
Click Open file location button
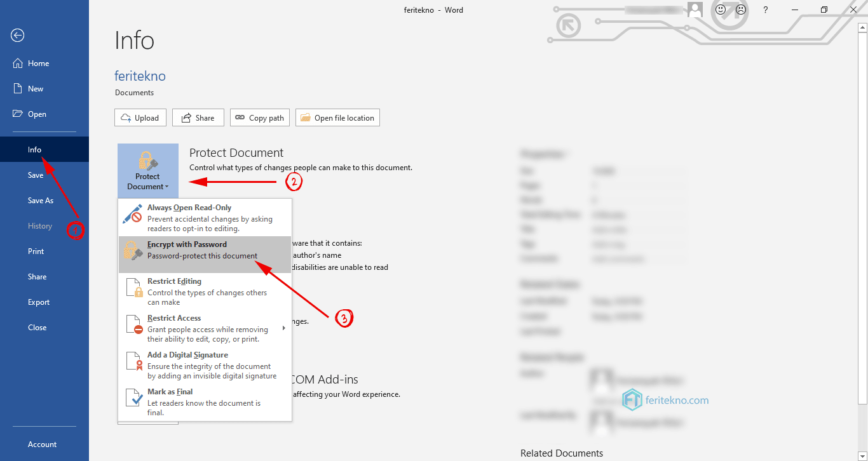click(337, 117)
